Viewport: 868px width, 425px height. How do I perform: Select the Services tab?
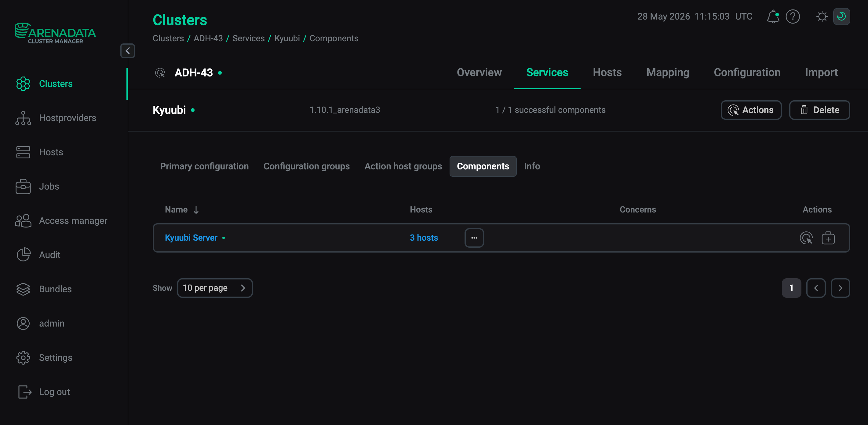[x=547, y=72]
